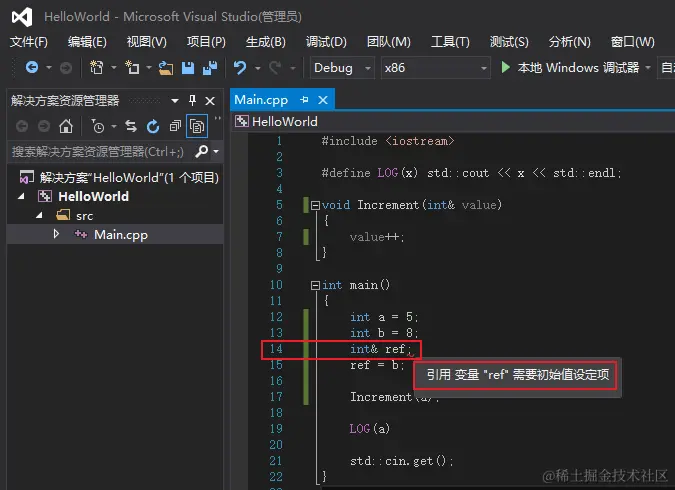The image size is (675, 490).
Task: Click Sync with Active Document icon
Action: pos(131,126)
